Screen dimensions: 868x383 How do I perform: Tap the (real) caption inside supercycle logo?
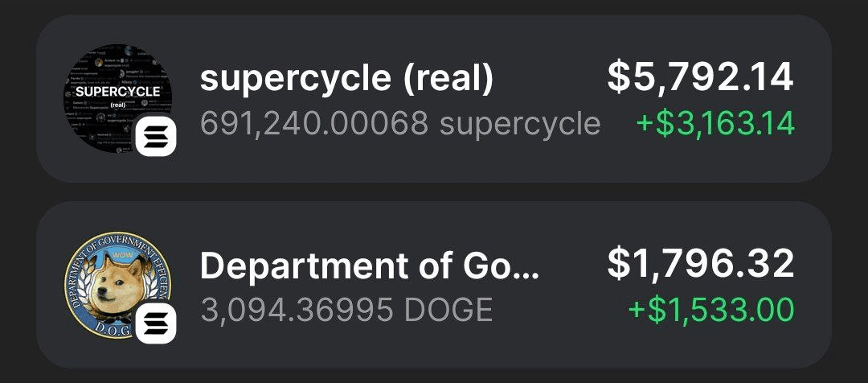point(118,105)
